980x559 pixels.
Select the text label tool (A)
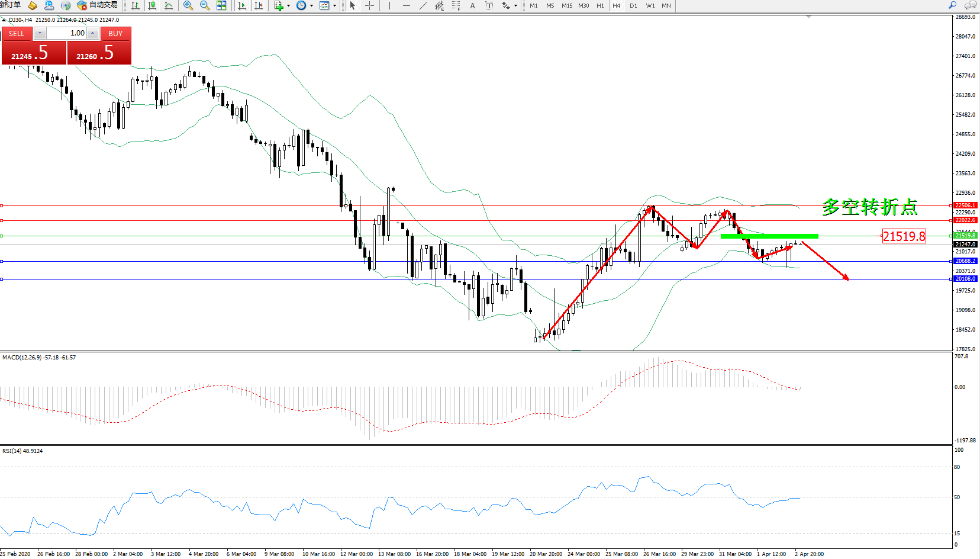click(x=472, y=5)
